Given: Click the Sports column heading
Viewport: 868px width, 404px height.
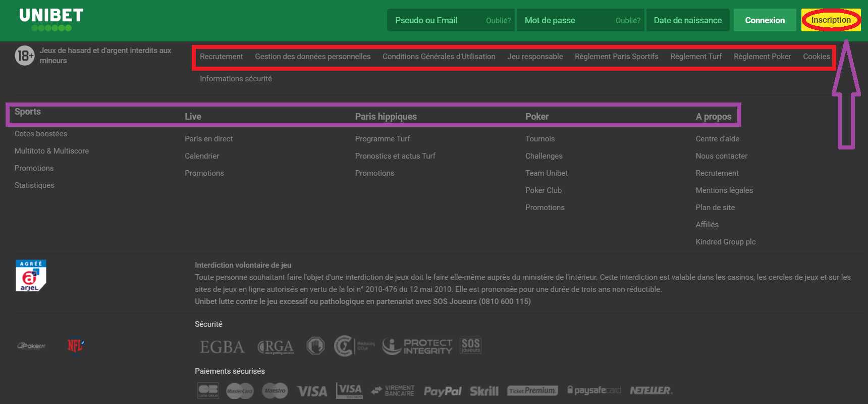Looking at the screenshot, I should pos(28,112).
